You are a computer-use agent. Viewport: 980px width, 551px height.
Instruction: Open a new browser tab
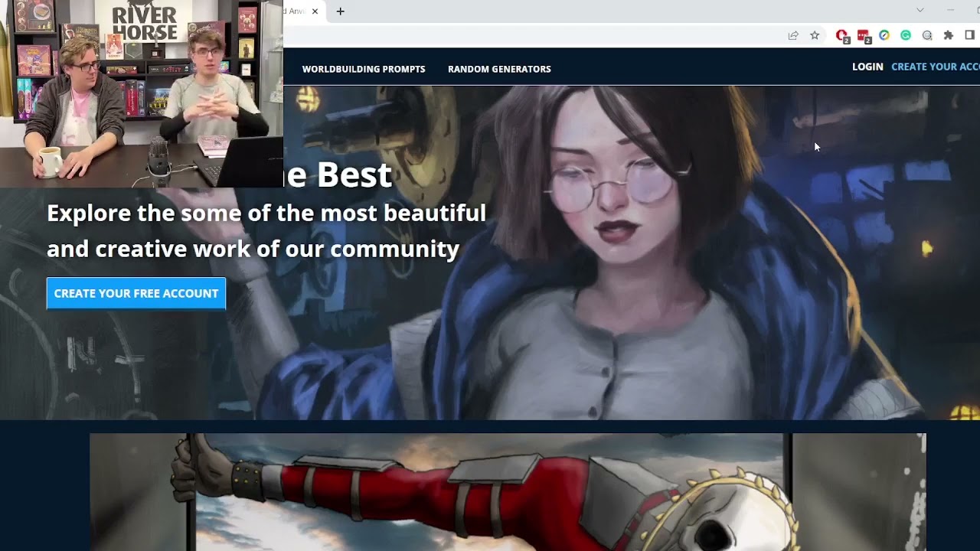click(x=341, y=11)
